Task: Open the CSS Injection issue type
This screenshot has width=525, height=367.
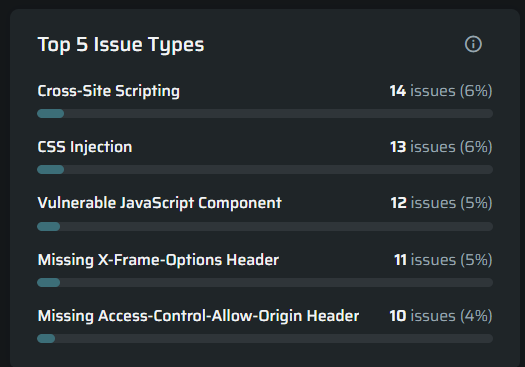Action: [85, 147]
